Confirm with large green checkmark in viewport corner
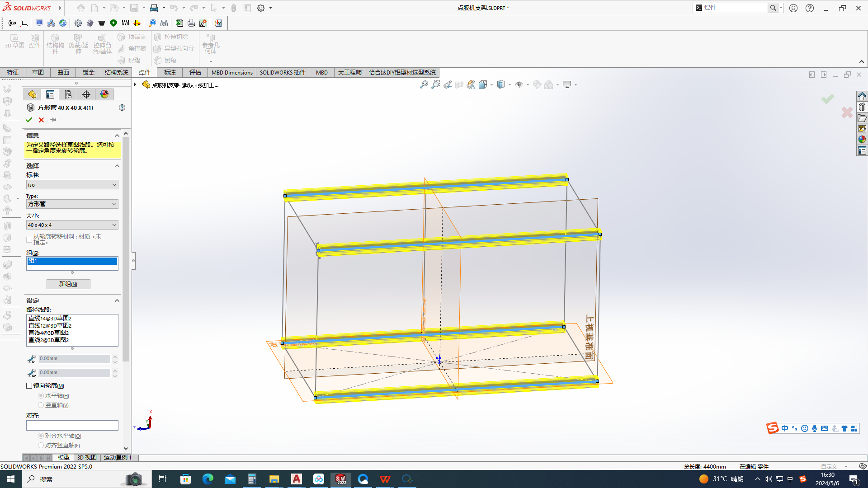The height and width of the screenshot is (488, 868). tap(828, 99)
